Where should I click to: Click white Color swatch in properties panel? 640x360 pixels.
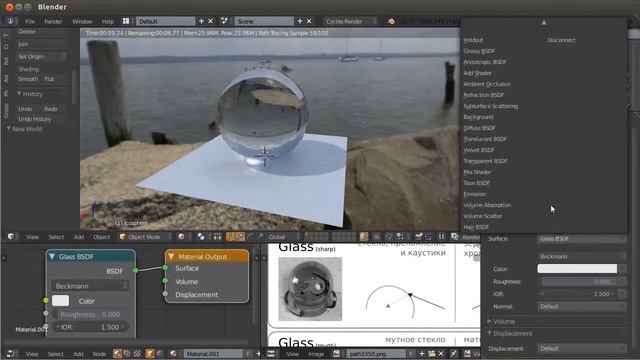click(577, 269)
